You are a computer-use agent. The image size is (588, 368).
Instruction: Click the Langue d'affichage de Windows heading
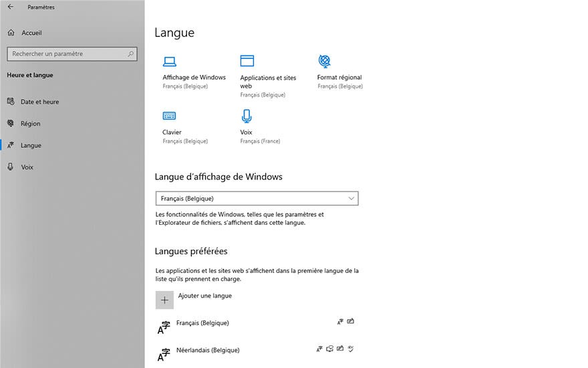coord(218,177)
